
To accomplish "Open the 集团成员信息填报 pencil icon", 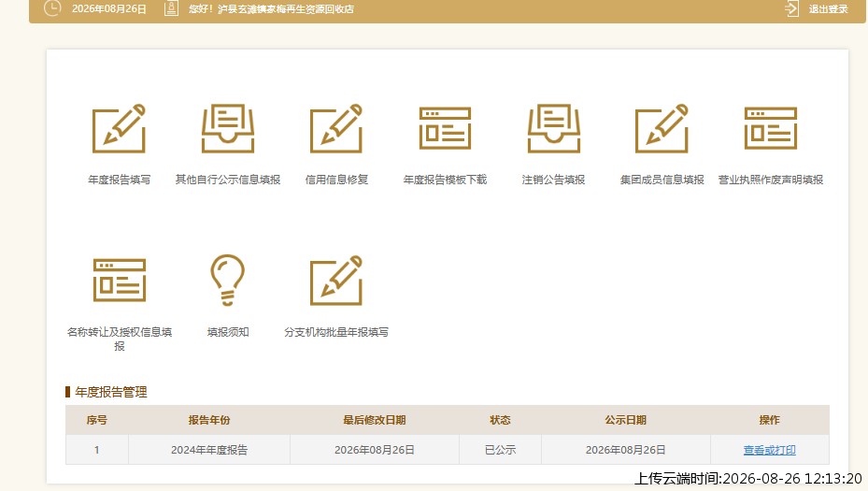I will (662, 128).
